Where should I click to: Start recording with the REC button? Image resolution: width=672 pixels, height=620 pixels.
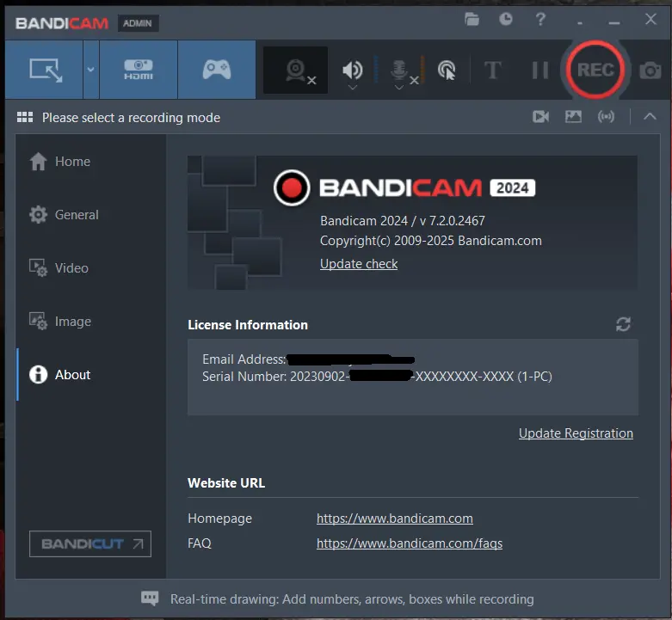pos(595,70)
